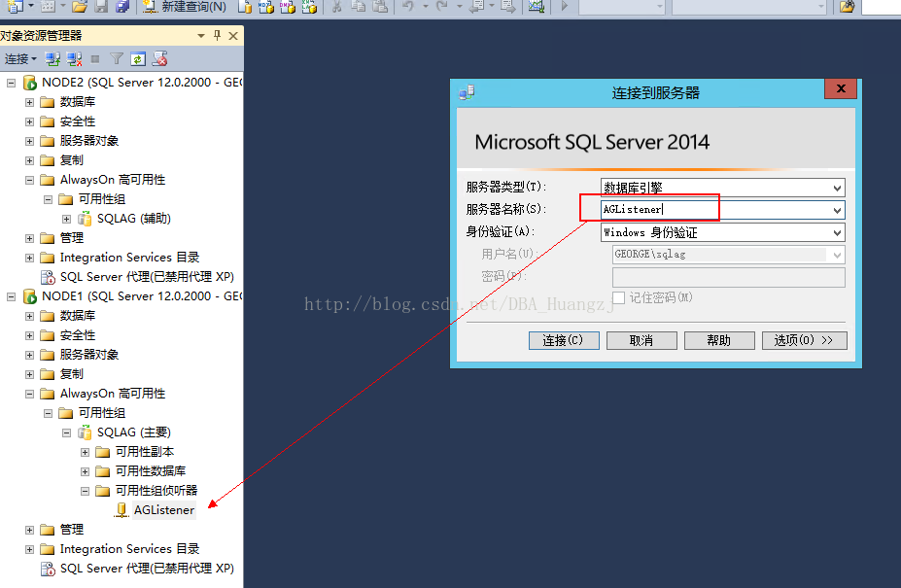The image size is (901, 588).
Task: Click the 新建查询(N) toolbar button
Action: pos(185,7)
